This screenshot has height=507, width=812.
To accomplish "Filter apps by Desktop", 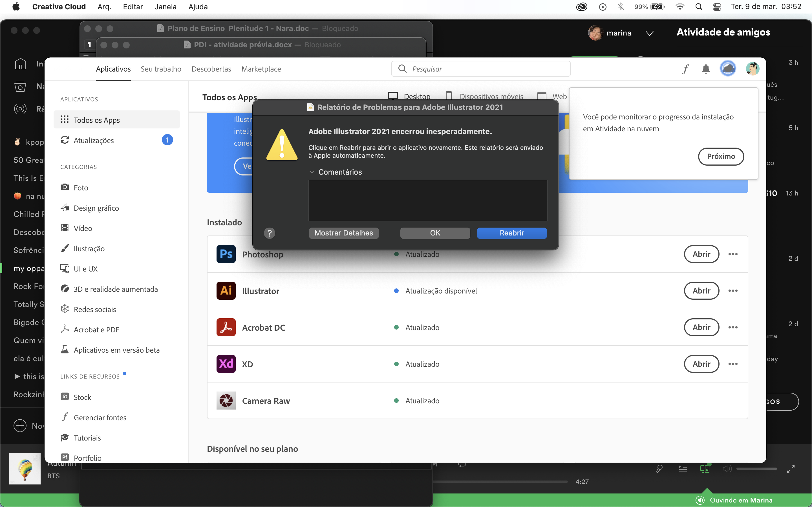I will tap(410, 96).
